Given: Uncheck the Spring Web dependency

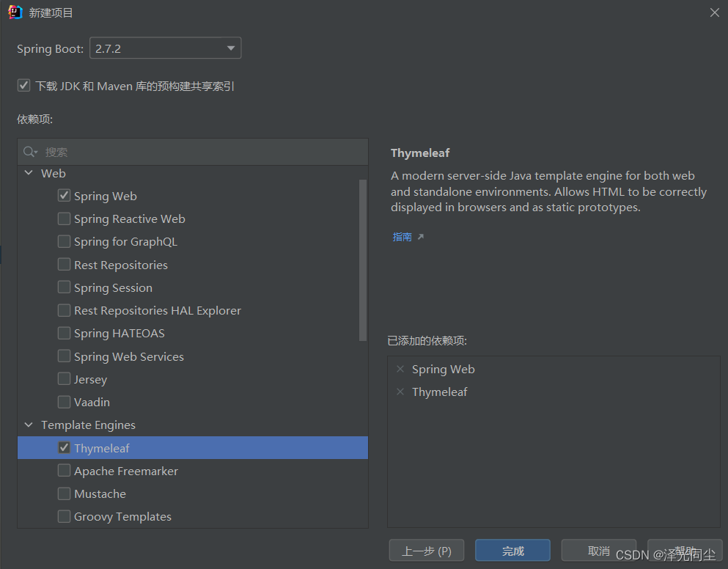Looking at the screenshot, I should 64,196.
